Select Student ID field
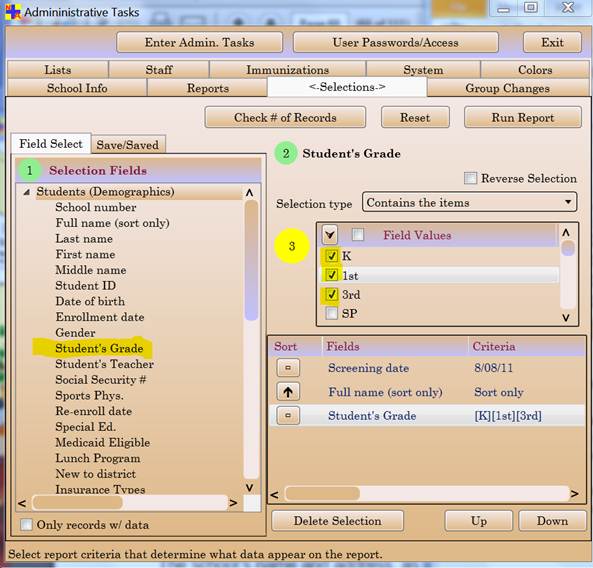This screenshot has height=568, width=593. (x=85, y=286)
